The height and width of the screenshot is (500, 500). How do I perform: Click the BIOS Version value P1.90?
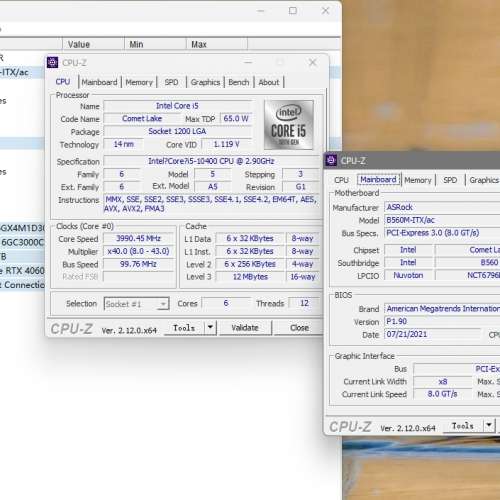442,321
